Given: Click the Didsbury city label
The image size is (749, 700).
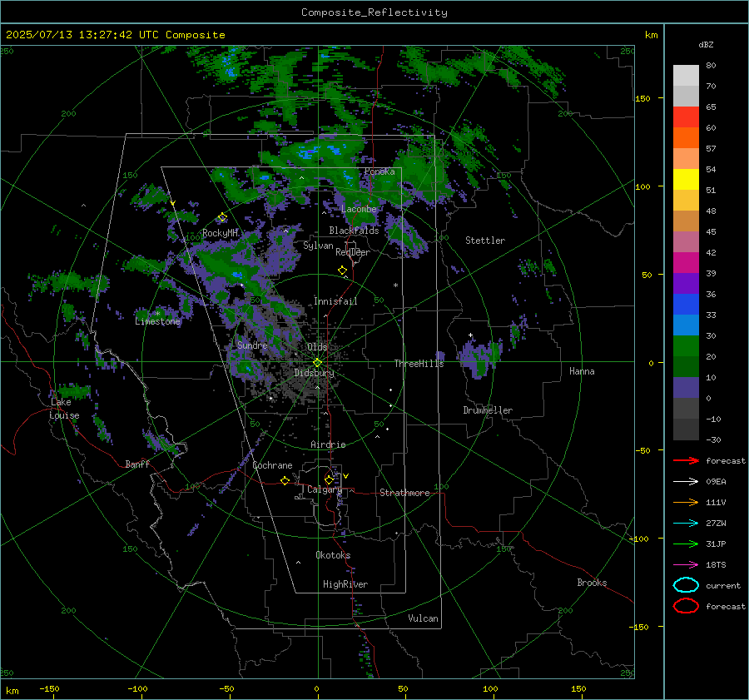Looking at the screenshot, I should 314,373.
